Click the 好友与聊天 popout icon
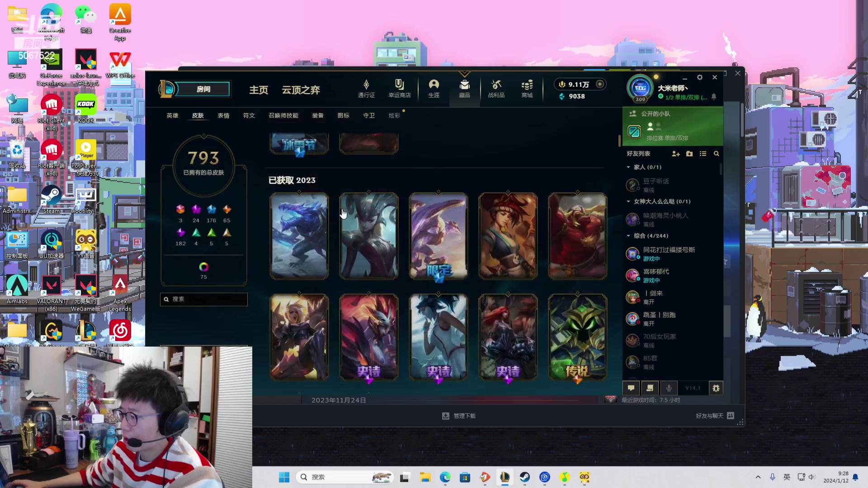The image size is (868, 488). 731,416
